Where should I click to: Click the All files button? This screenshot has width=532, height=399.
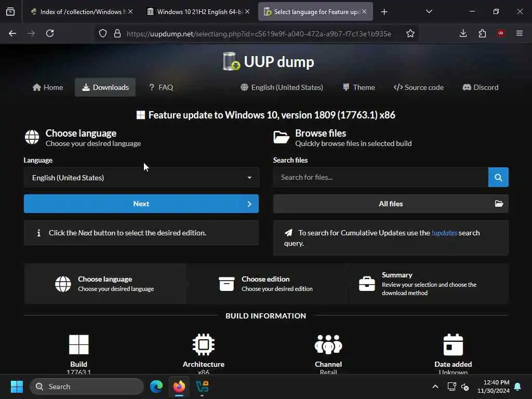coord(391,204)
